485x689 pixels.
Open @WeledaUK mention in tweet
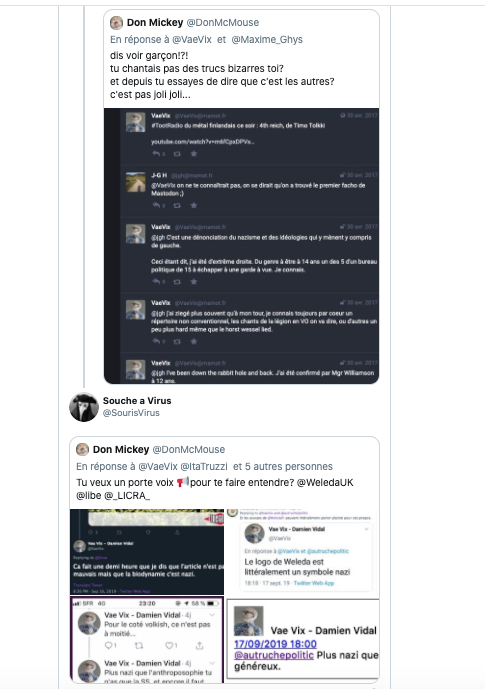tap(325, 482)
